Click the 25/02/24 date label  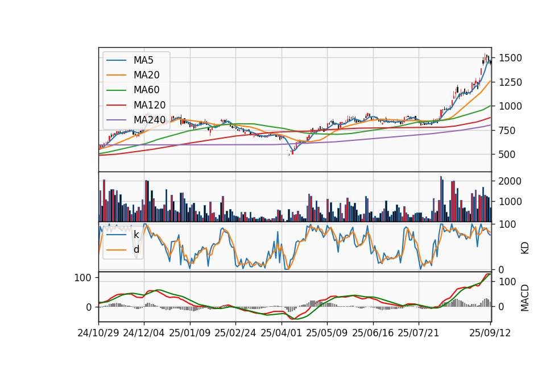coord(235,333)
